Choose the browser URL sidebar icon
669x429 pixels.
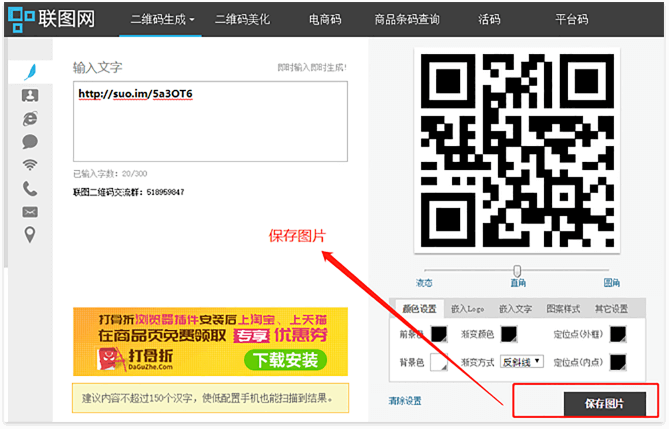[30, 118]
